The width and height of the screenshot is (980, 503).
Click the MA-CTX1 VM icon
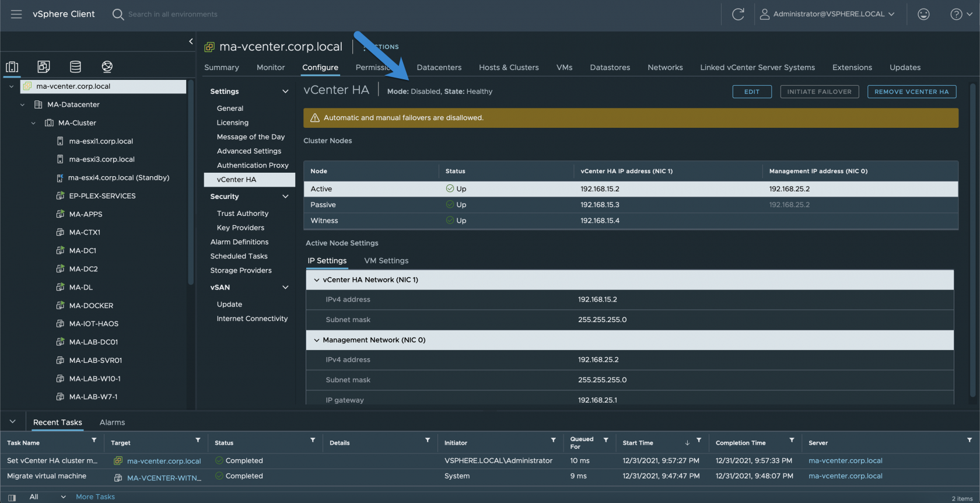click(x=60, y=232)
